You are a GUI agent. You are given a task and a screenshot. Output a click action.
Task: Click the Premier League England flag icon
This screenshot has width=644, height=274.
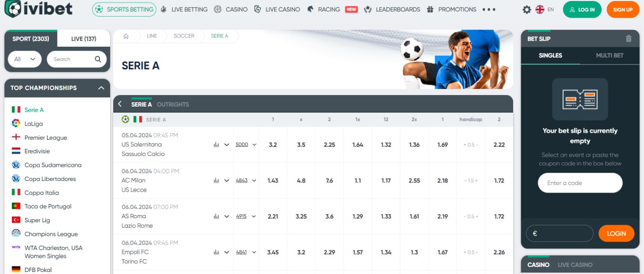(16, 137)
